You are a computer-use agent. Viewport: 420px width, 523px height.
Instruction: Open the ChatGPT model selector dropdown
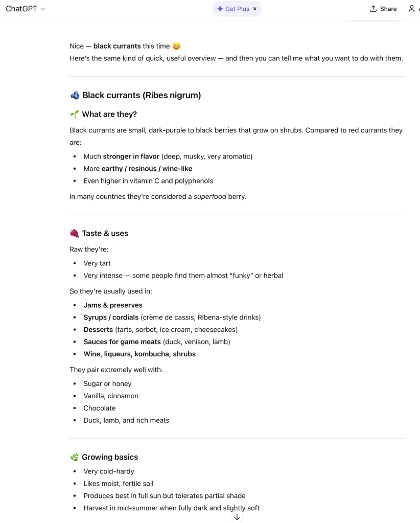coord(25,9)
